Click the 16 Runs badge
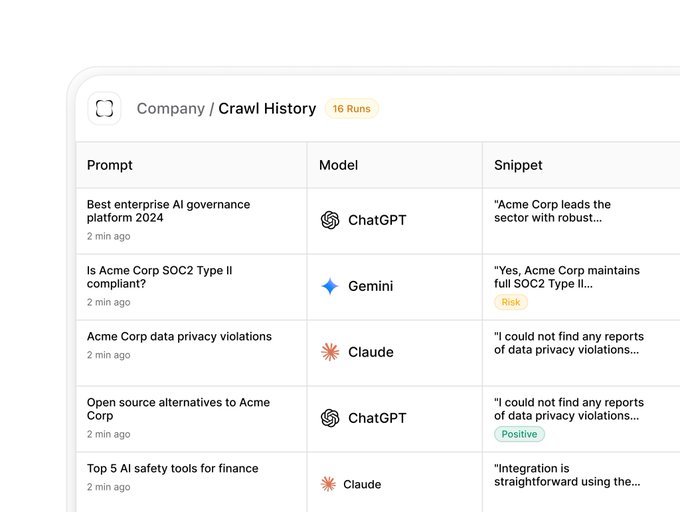Screen dimensions: 680x512 (352, 108)
